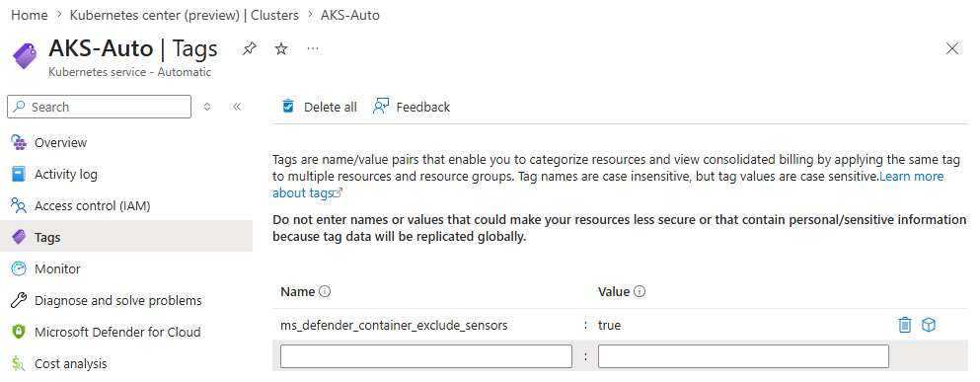Screen dimensions: 980x382
Task: Mark AKS-Auto as favorite with star
Action: [x=281, y=48]
